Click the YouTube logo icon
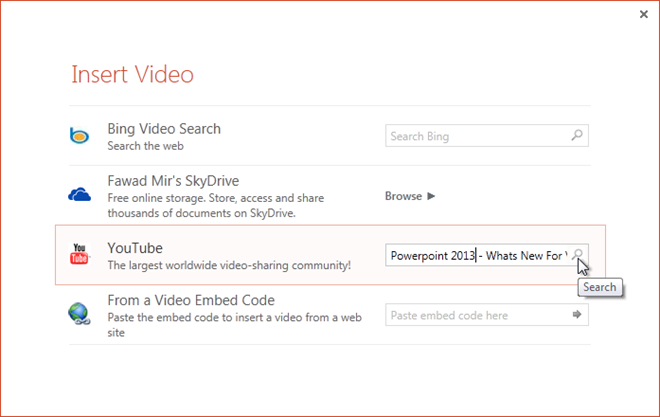This screenshot has height=417, width=660. point(79,254)
